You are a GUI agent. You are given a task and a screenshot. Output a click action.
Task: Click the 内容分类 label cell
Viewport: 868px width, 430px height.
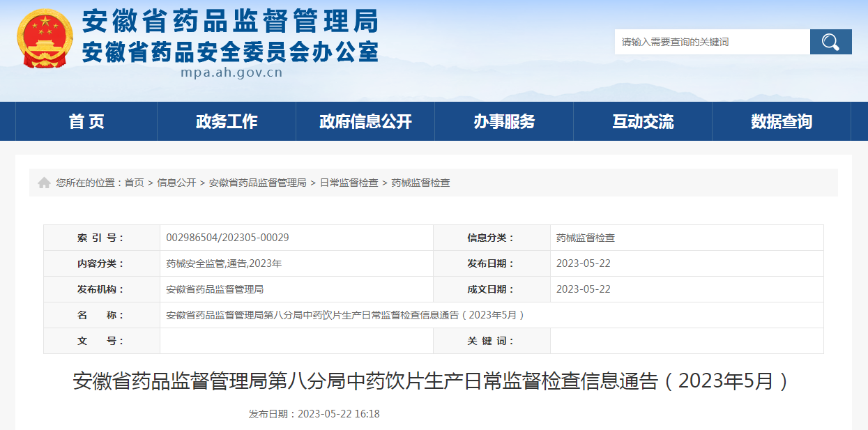coord(102,263)
